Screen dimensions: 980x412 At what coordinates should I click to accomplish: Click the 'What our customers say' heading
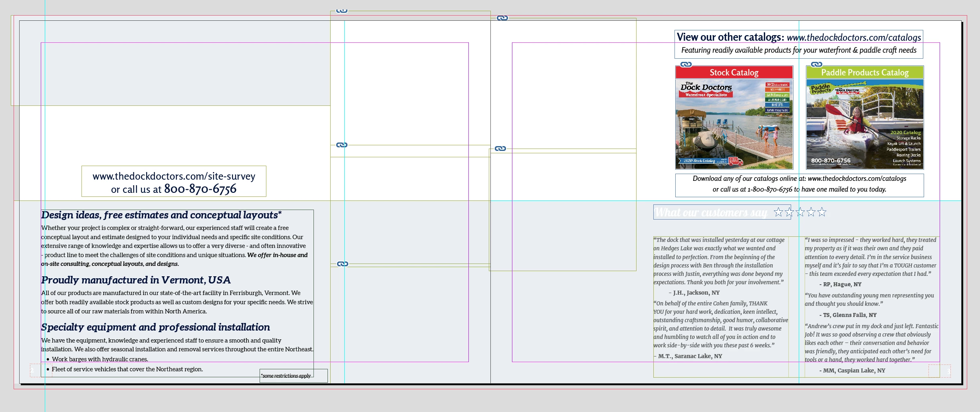(711, 212)
